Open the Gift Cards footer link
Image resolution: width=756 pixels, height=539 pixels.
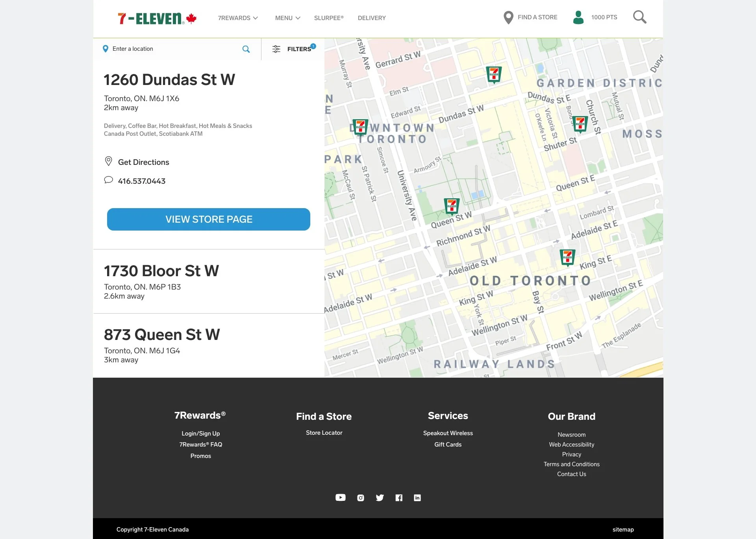point(448,445)
